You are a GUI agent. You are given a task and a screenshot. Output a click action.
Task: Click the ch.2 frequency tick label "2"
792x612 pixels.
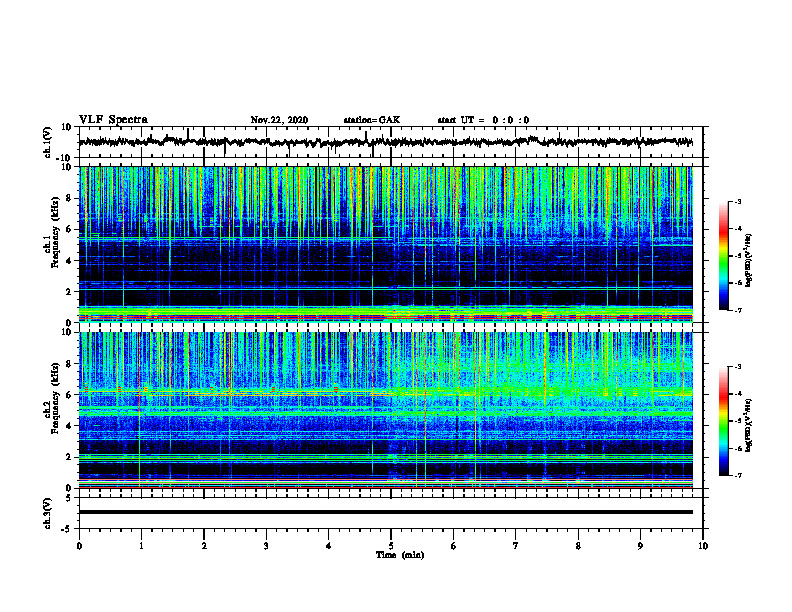pyautogui.click(x=70, y=457)
